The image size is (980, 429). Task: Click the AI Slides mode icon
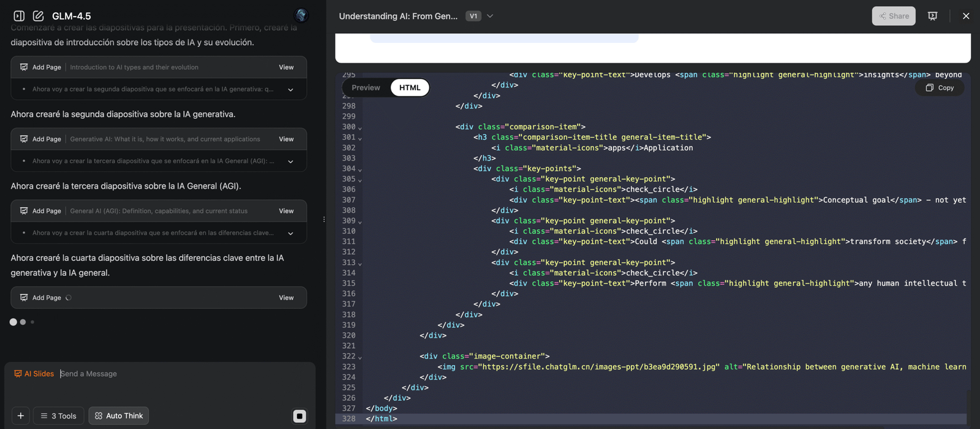coord(18,374)
